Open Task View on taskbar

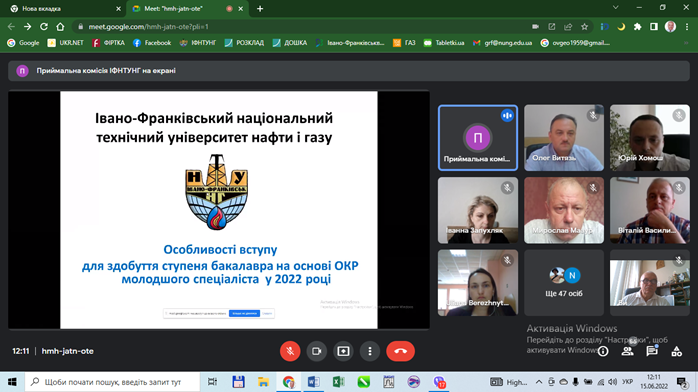tap(212, 382)
